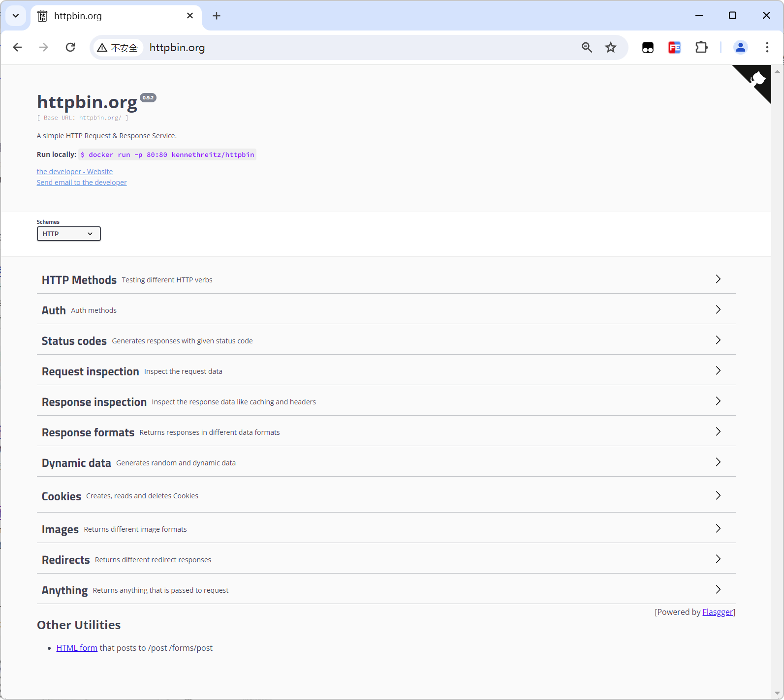The height and width of the screenshot is (700, 784).
Task: Click the docker run command code snippet
Action: pos(167,154)
